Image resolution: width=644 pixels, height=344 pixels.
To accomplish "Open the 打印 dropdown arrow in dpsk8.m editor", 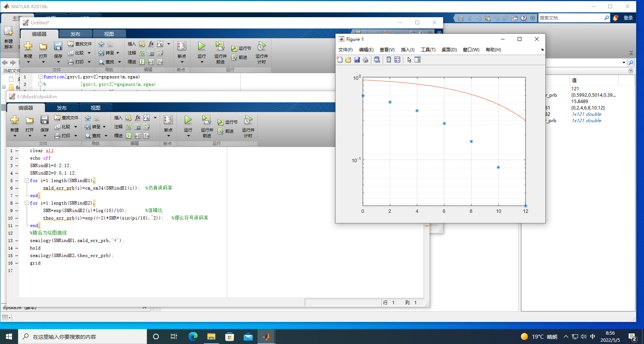I will 76,136.
